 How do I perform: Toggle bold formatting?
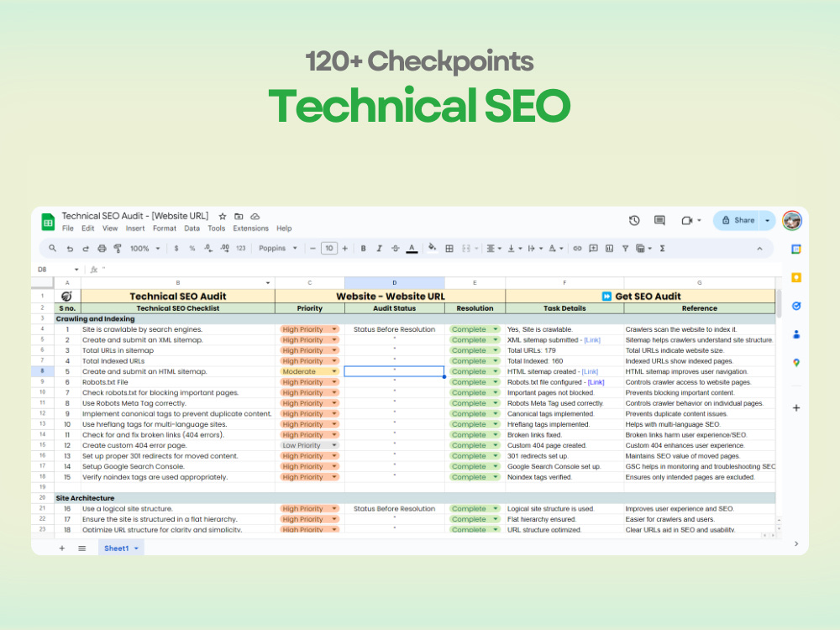[363, 249]
